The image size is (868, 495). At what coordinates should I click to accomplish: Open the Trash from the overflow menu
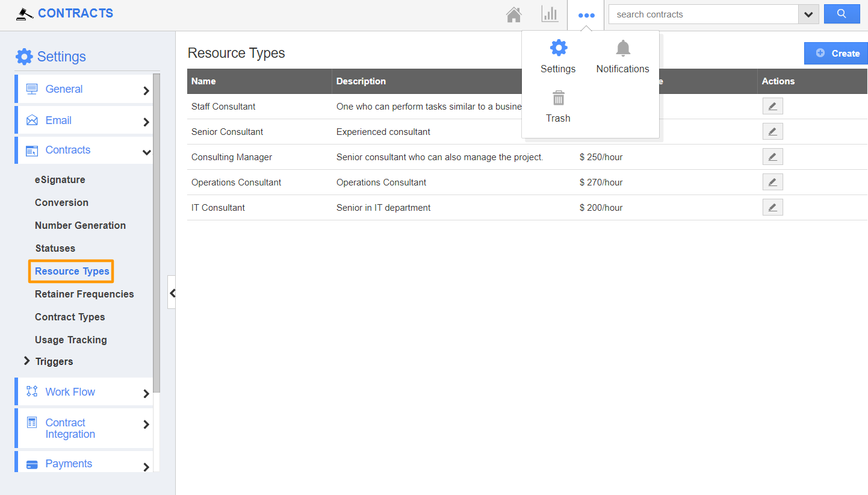click(558, 107)
